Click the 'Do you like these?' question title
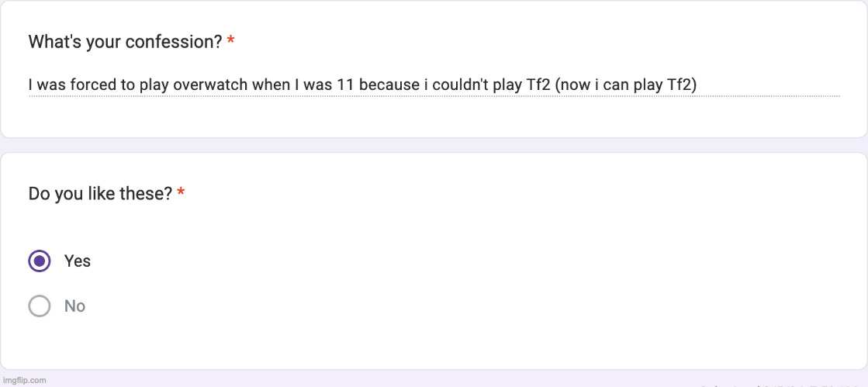 (100, 193)
